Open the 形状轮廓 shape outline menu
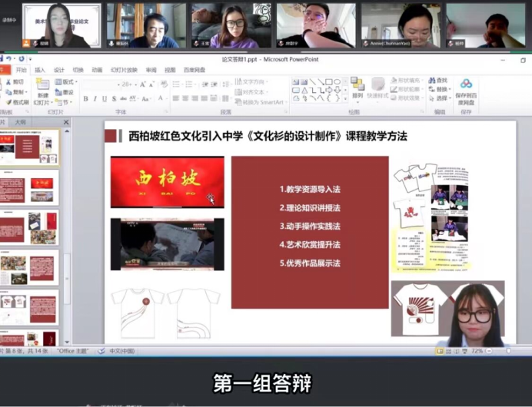The image size is (532, 407). (x=407, y=89)
